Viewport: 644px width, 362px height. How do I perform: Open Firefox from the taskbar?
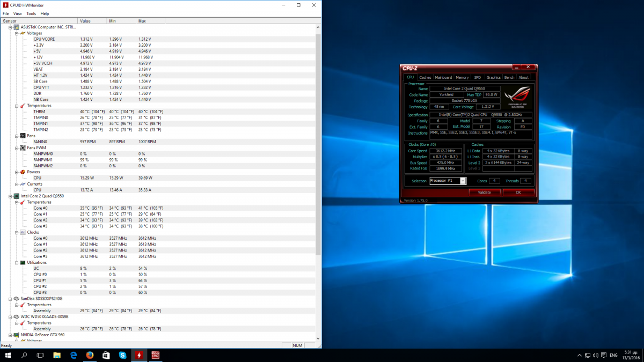[x=90, y=355]
